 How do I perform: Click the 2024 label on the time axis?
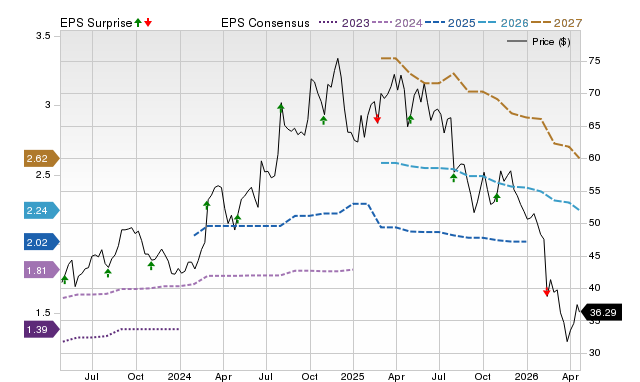click(x=180, y=376)
